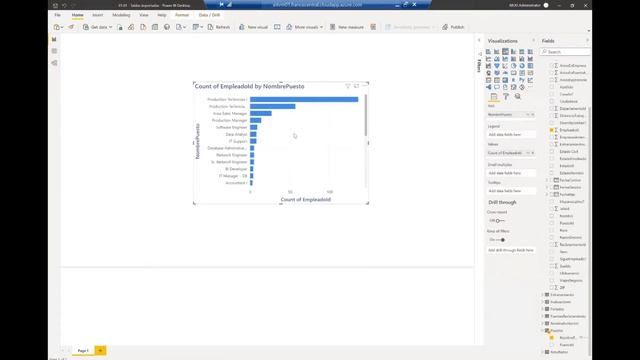Pick the pie chart visualization

click(513, 66)
